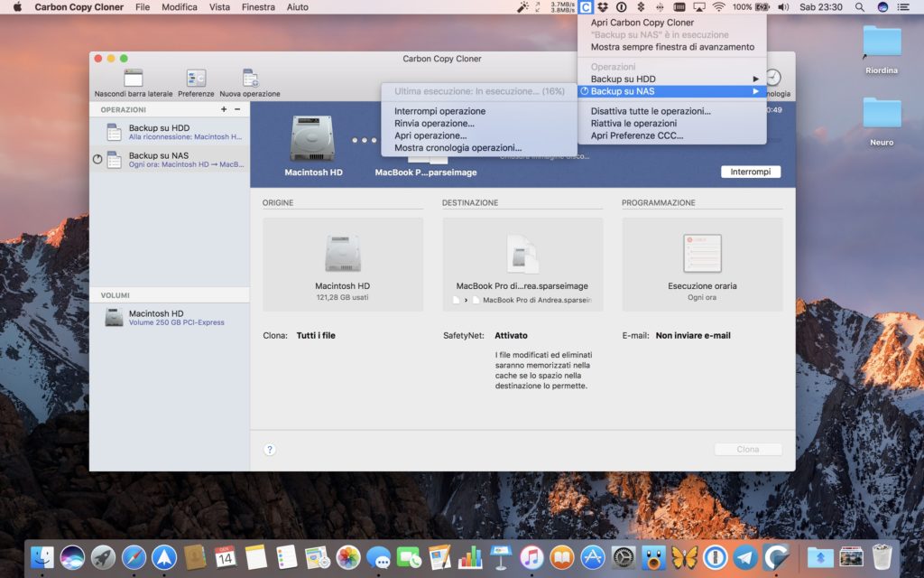
Task: Open Telegram from the Dock
Action: click(x=745, y=557)
